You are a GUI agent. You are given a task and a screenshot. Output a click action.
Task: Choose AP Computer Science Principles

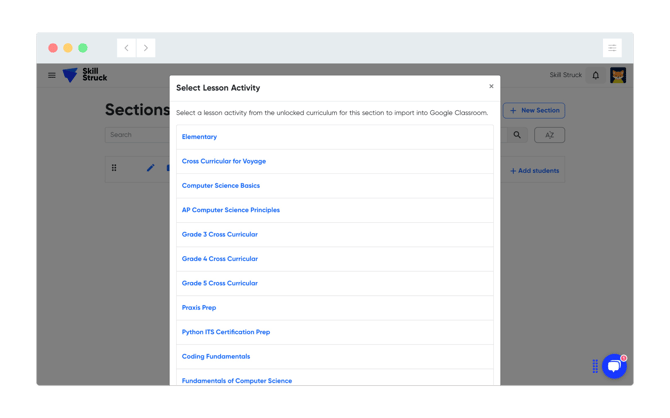coord(230,210)
